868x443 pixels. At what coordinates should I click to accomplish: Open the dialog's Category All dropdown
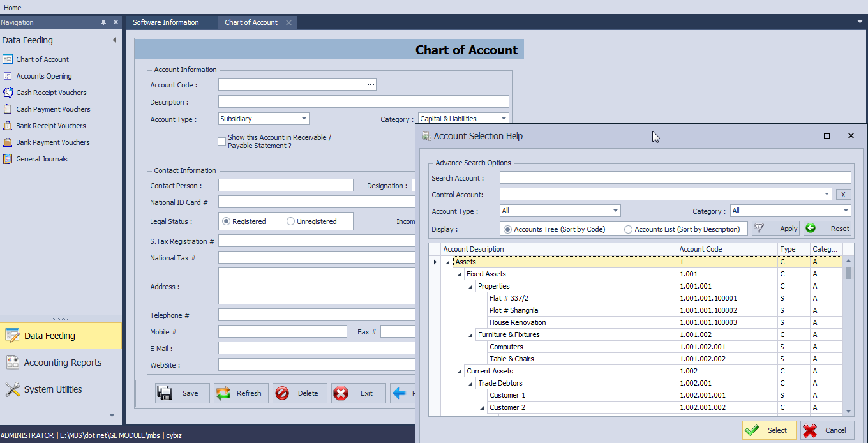pos(846,211)
